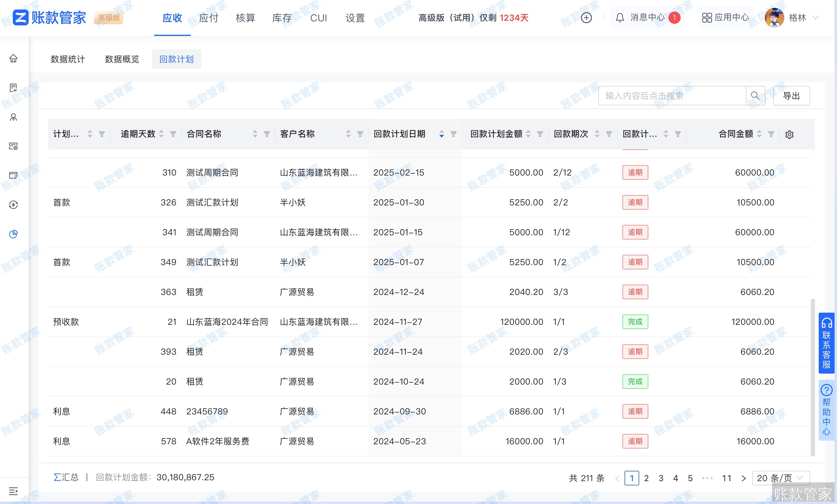This screenshot has width=837, height=504.
Task: Open the filter funnel on 客户名称 column
Action: (360, 134)
